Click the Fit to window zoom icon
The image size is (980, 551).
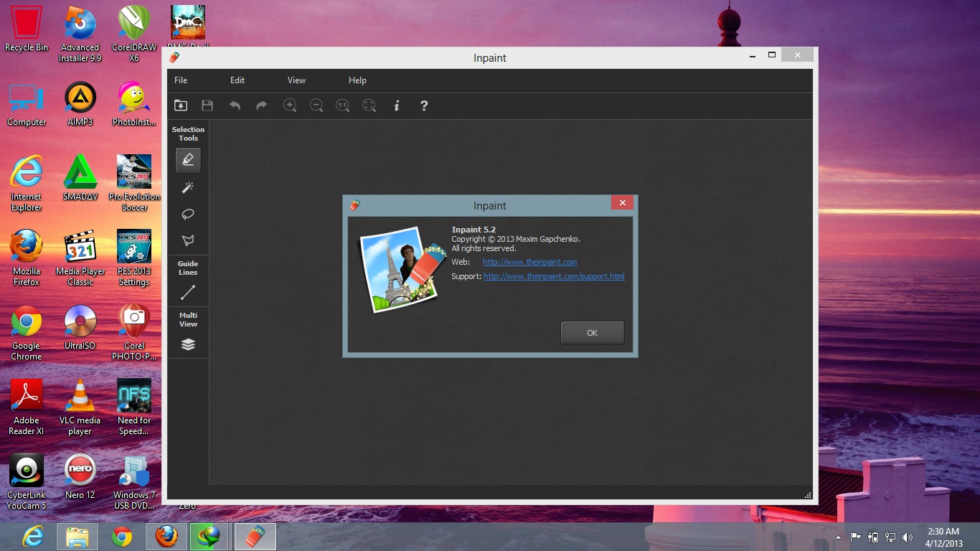(x=369, y=105)
